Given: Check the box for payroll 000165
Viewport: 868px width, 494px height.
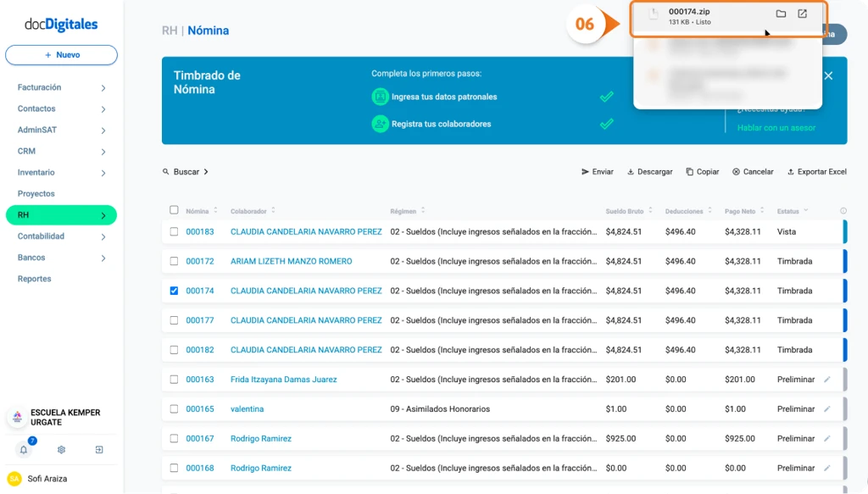Looking at the screenshot, I should pyautogui.click(x=174, y=408).
